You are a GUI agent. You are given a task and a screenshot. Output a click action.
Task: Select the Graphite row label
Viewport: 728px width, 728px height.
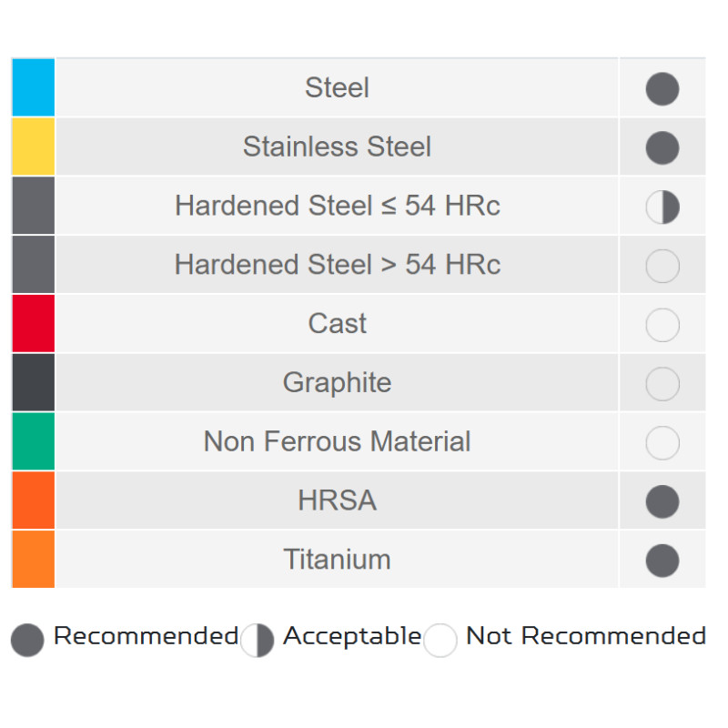click(337, 382)
